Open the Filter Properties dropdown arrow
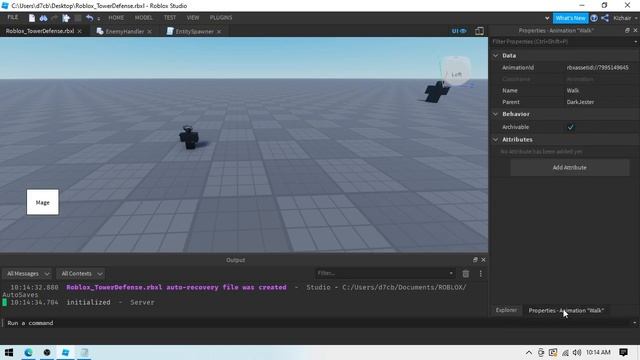The height and width of the screenshot is (360, 640). point(636,42)
